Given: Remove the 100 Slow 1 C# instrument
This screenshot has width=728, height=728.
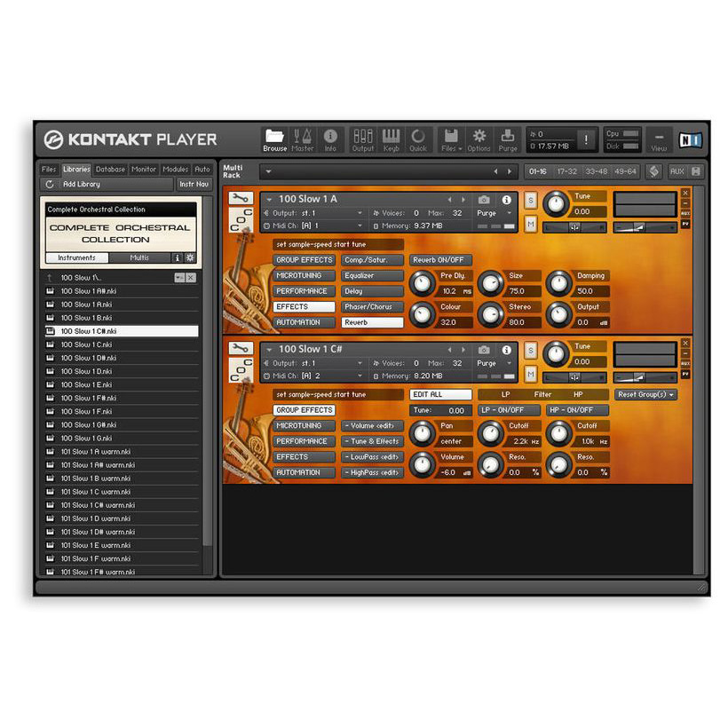Looking at the screenshot, I should point(685,343).
